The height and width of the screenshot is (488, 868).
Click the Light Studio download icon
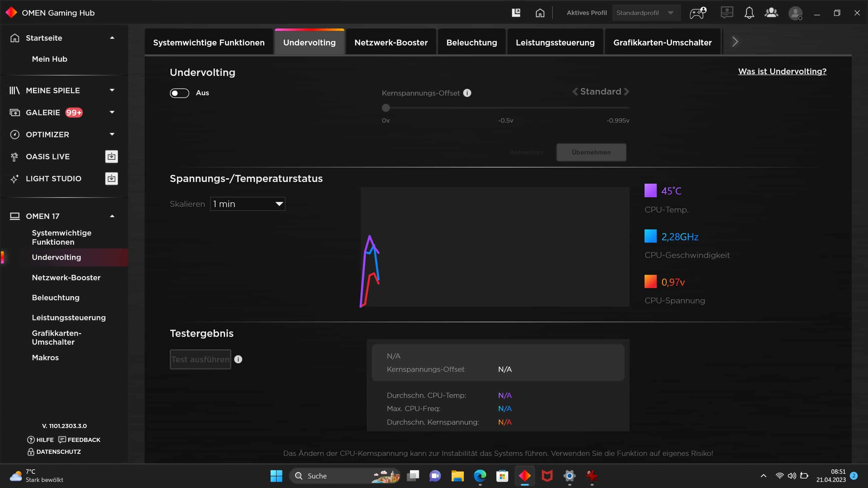pyautogui.click(x=111, y=179)
